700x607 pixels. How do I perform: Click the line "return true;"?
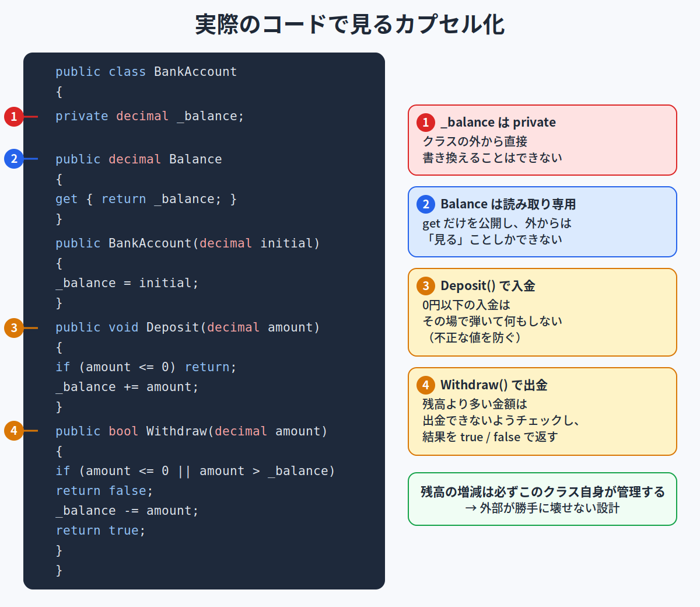coord(100,531)
